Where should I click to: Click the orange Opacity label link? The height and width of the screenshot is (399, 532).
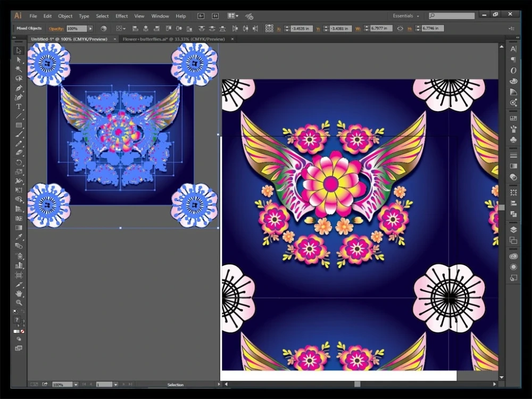point(56,29)
